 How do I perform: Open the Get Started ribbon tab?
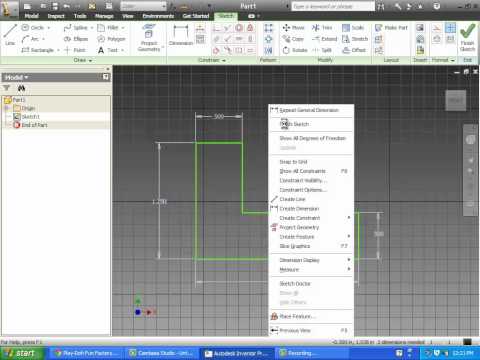(196, 16)
